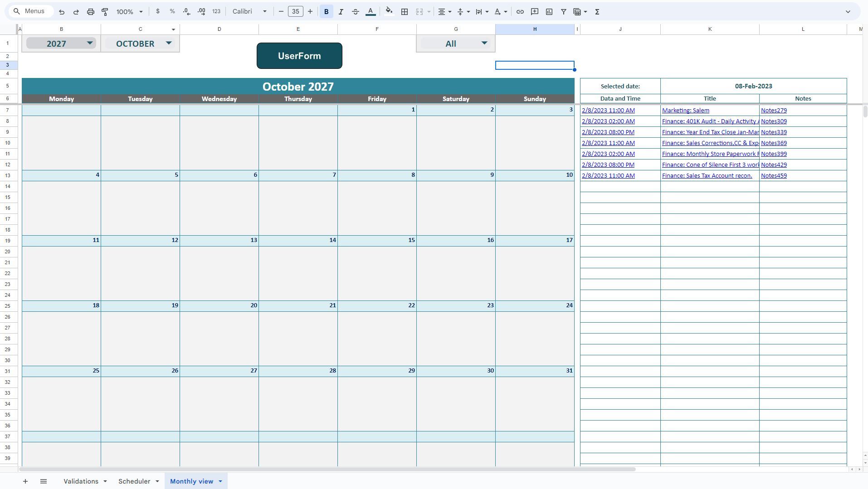Toggle italic formatting
Screen dimensions: 868x489
tap(341, 12)
